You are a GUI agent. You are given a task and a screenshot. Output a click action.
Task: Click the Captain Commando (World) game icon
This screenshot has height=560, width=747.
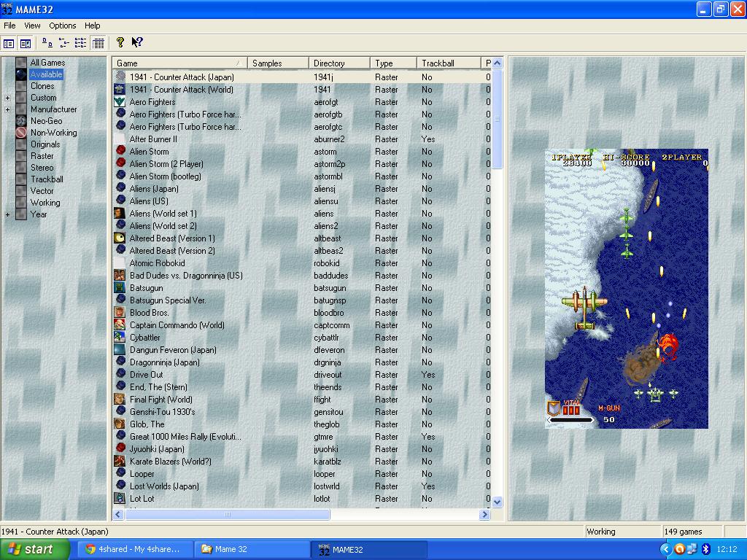pos(120,324)
